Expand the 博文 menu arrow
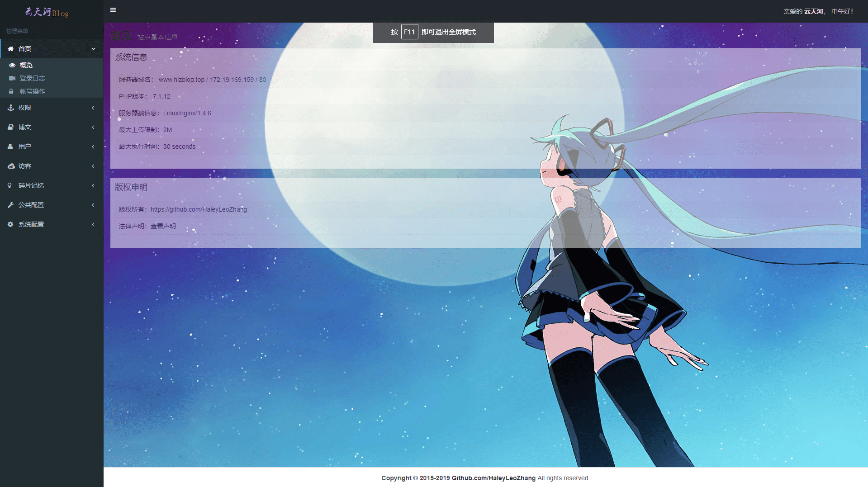 (x=93, y=127)
